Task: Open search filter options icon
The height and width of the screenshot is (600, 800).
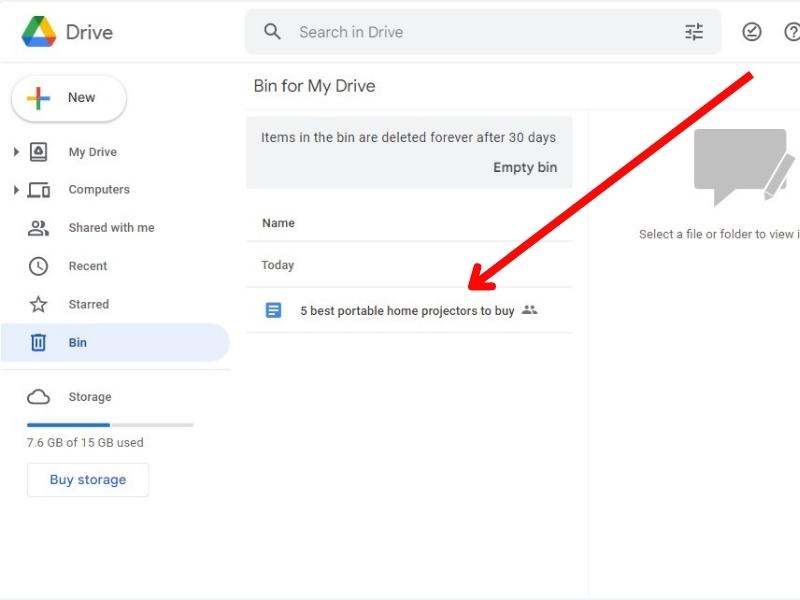Action: [693, 32]
